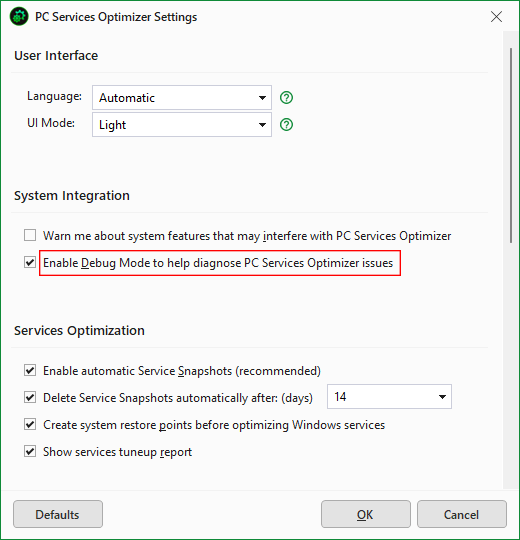The height and width of the screenshot is (540, 520).
Task: Uncheck Show services tuneup report
Action: pos(30,451)
